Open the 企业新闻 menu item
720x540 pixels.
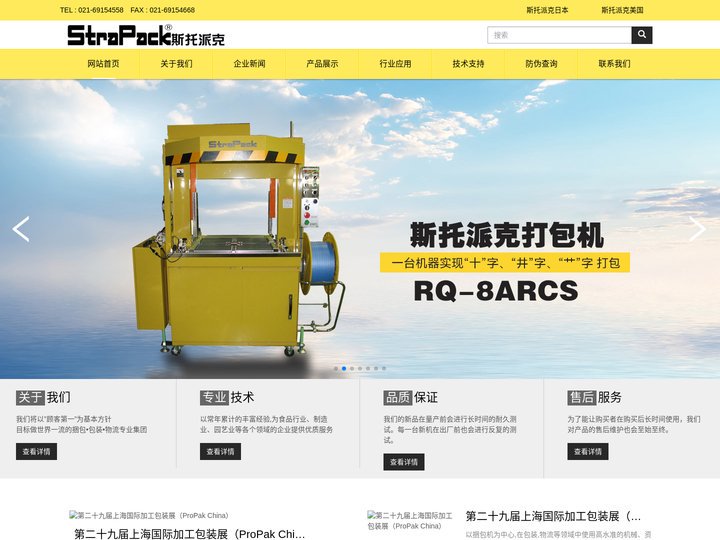click(249, 64)
